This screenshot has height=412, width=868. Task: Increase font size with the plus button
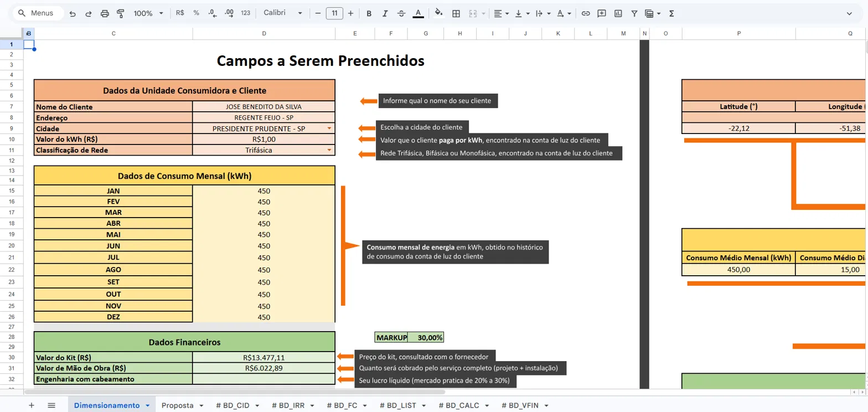pyautogui.click(x=350, y=13)
